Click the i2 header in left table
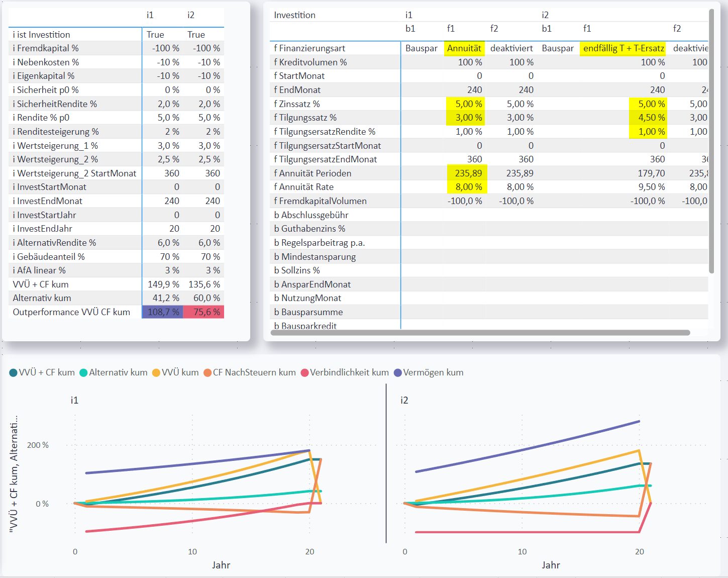 tap(191, 15)
